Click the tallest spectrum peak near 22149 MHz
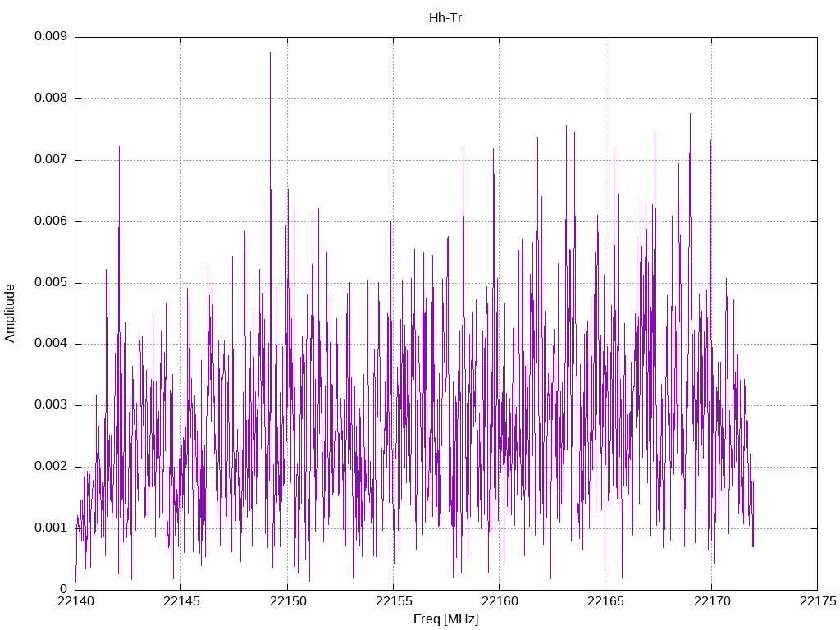Viewport: 840px width, 630px height. 270,53
